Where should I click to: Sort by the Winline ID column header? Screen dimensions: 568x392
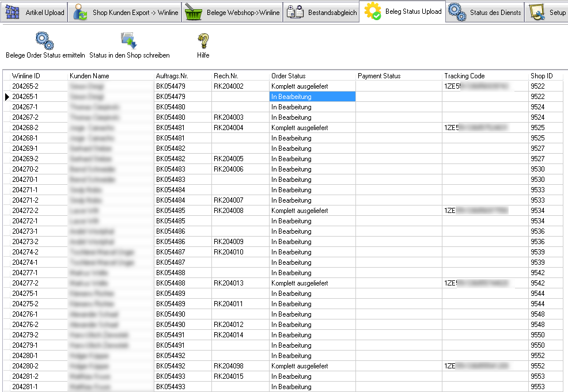tap(26, 76)
